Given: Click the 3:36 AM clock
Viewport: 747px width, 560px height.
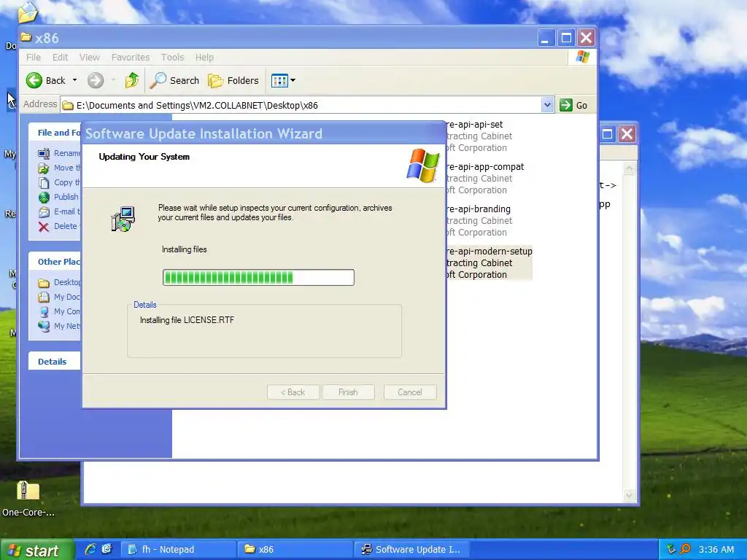Looking at the screenshot, I should click(x=716, y=550).
